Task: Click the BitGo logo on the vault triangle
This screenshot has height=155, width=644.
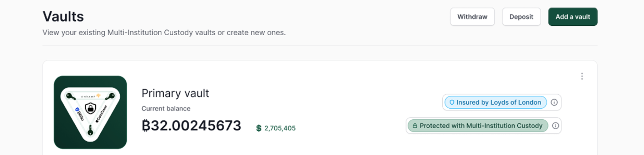Action: [x=79, y=114]
